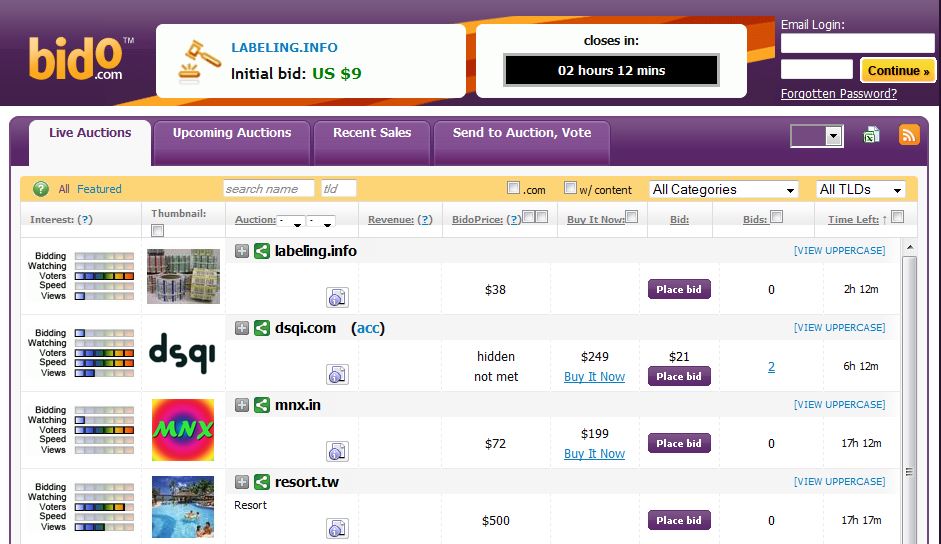Select the All filter link
This screenshot has width=941, height=544.
pyautogui.click(x=64, y=189)
